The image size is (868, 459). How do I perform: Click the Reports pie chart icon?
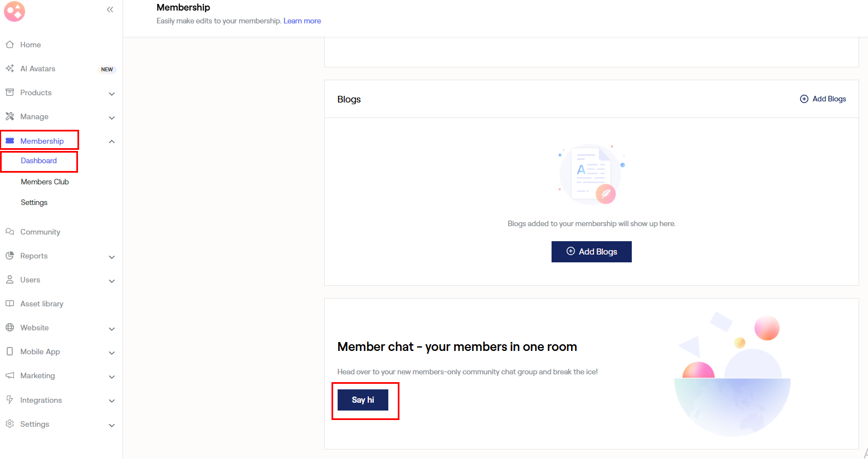(9, 256)
